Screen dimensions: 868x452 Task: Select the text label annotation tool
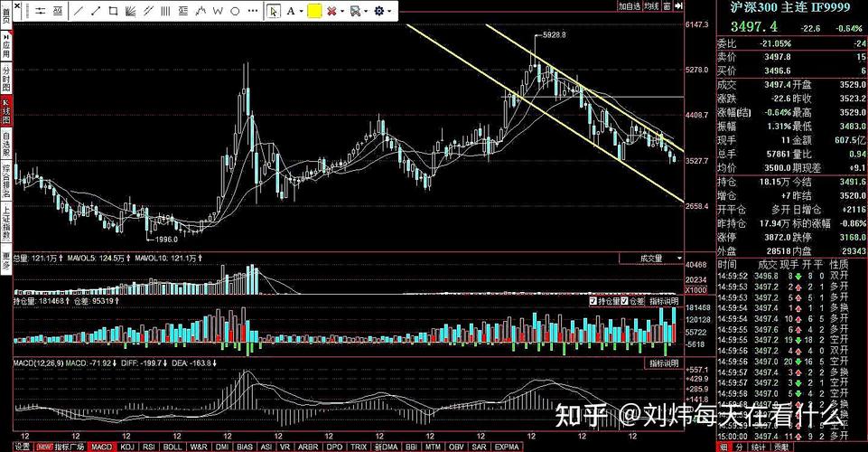[58, 11]
